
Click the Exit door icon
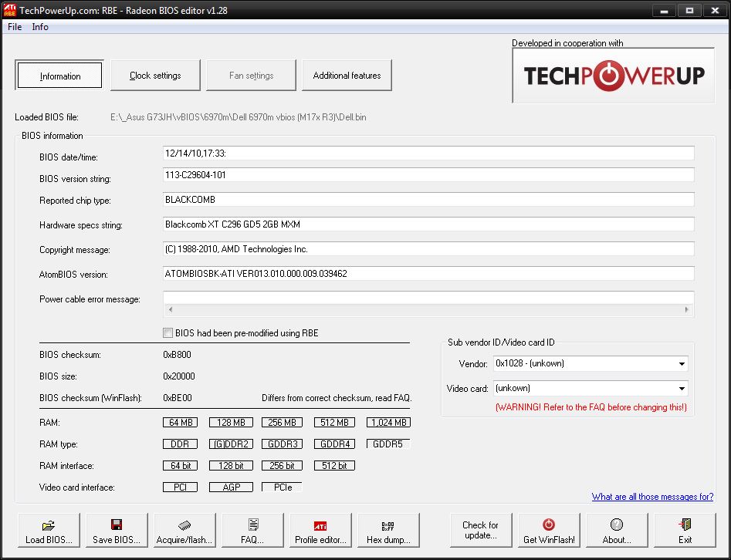point(685,525)
